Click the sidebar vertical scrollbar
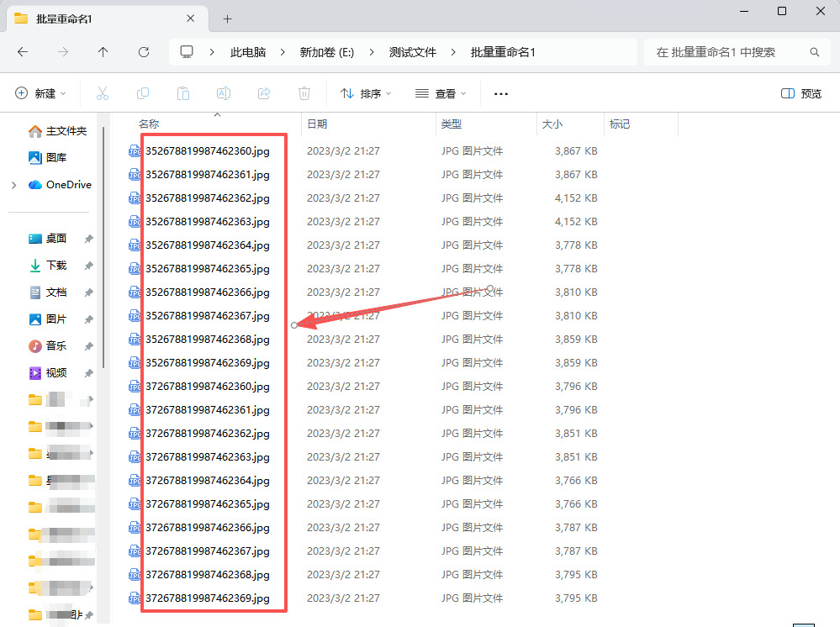This screenshot has height=627, width=840. point(103,246)
